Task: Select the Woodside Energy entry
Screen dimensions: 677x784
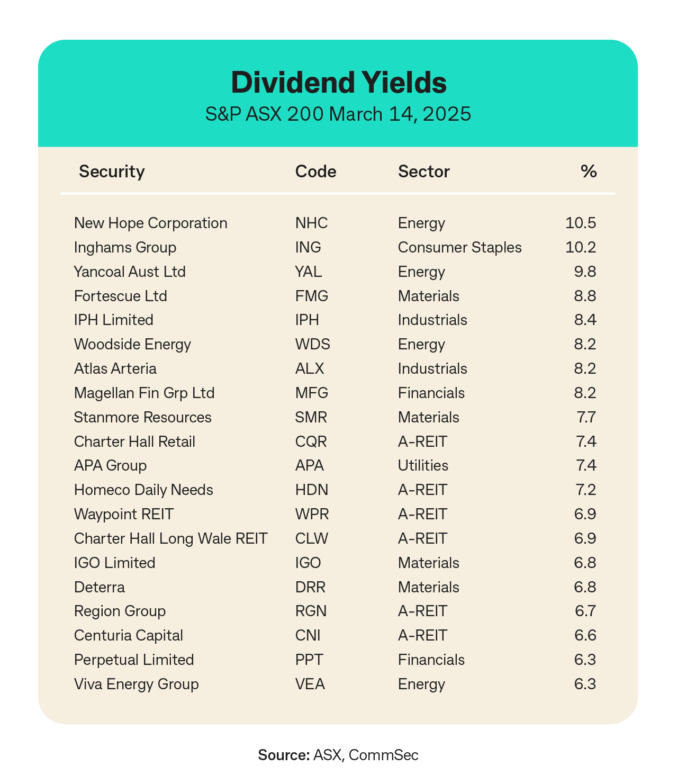Action: 132,345
